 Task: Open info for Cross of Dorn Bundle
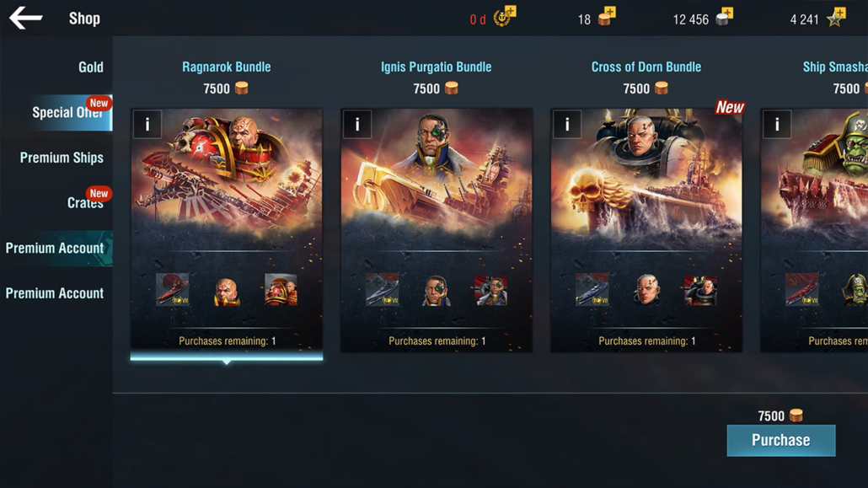[x=567, y=124]
